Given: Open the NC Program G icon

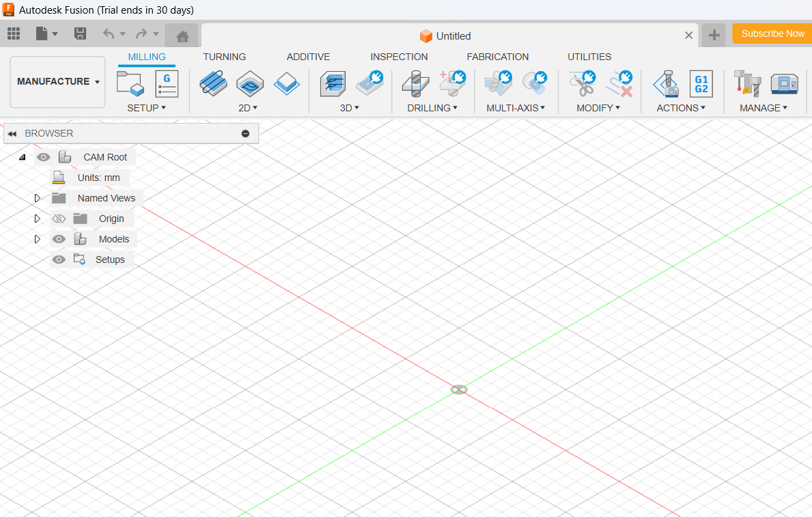Looking at the screenshot, I should pyautogui.click(x=167, y=84).
